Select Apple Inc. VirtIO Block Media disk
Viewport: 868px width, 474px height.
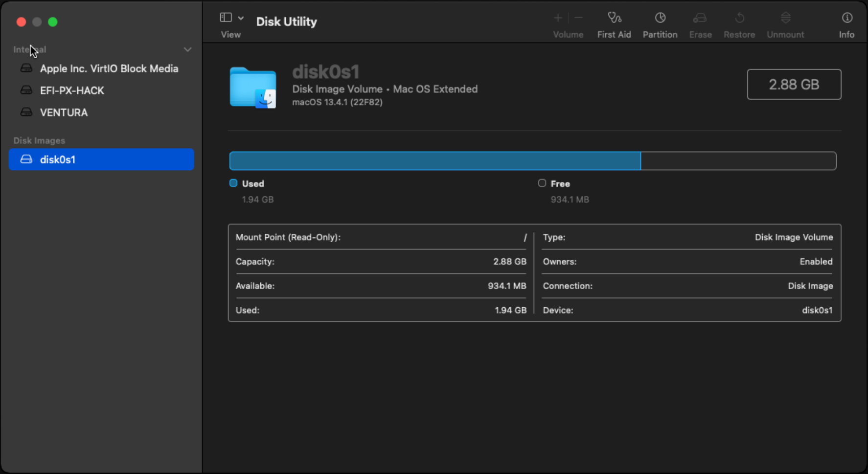click(101, 68)
